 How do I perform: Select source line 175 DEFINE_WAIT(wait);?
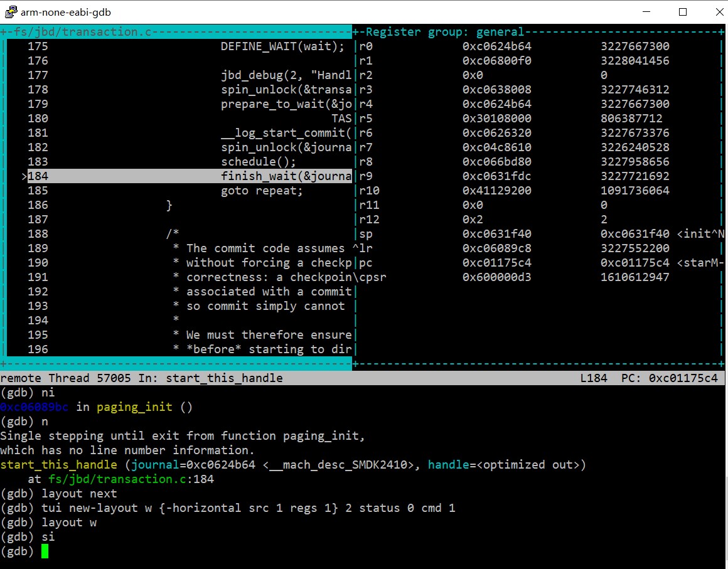[x=282, y=46]
